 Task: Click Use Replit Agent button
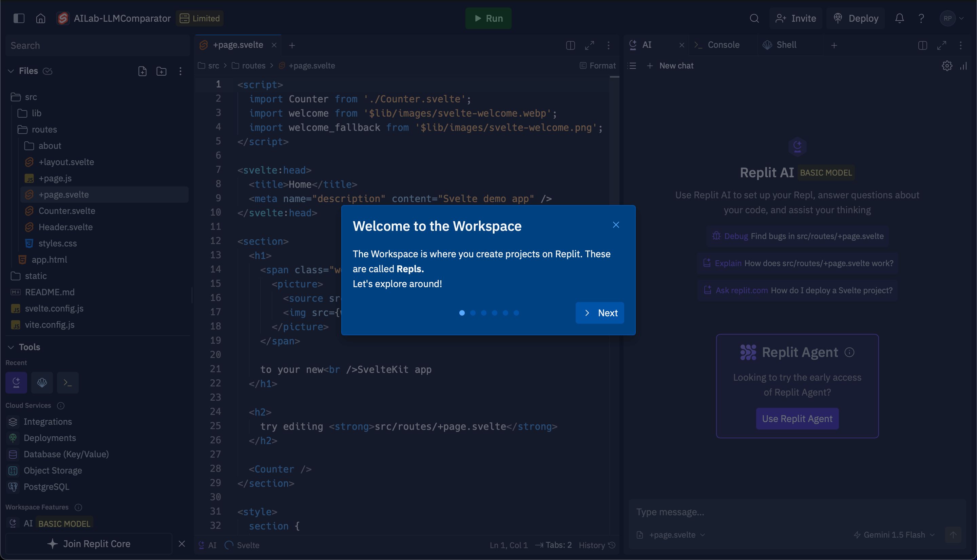(x=797, y=418)
